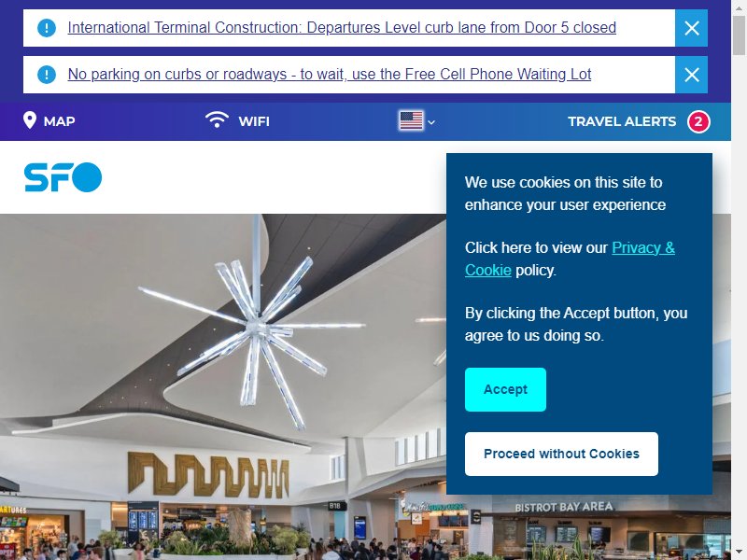Open TRAVEL ALERTS in the top bar
The image size is (747, 560).
622,121
